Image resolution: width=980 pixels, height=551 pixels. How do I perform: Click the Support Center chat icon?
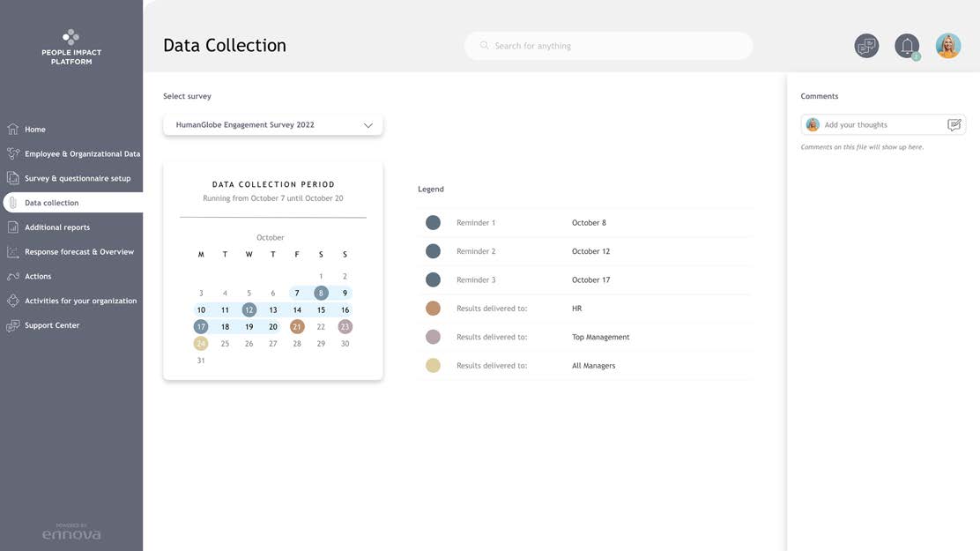click(x=12, y=326)
